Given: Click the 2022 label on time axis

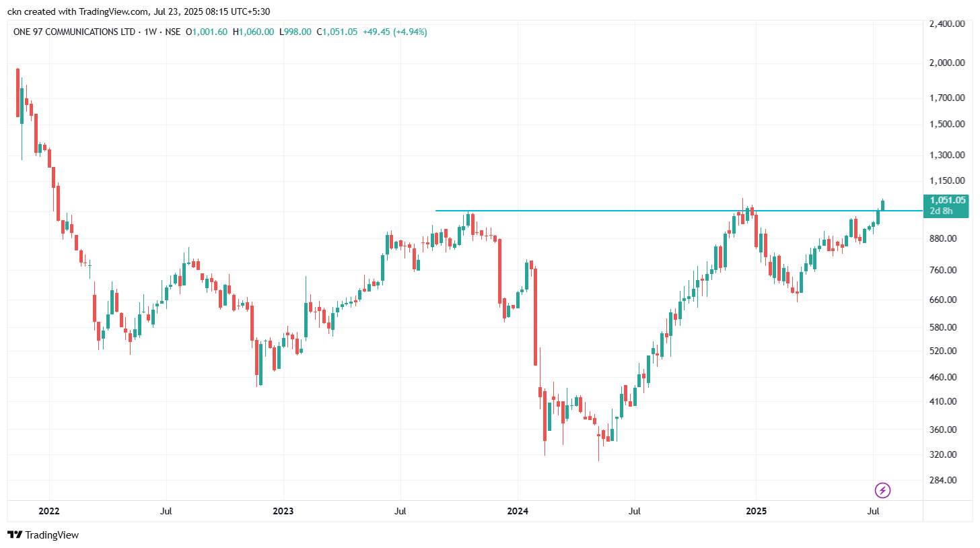Looking at the screenshot, I should pos(49,511).
